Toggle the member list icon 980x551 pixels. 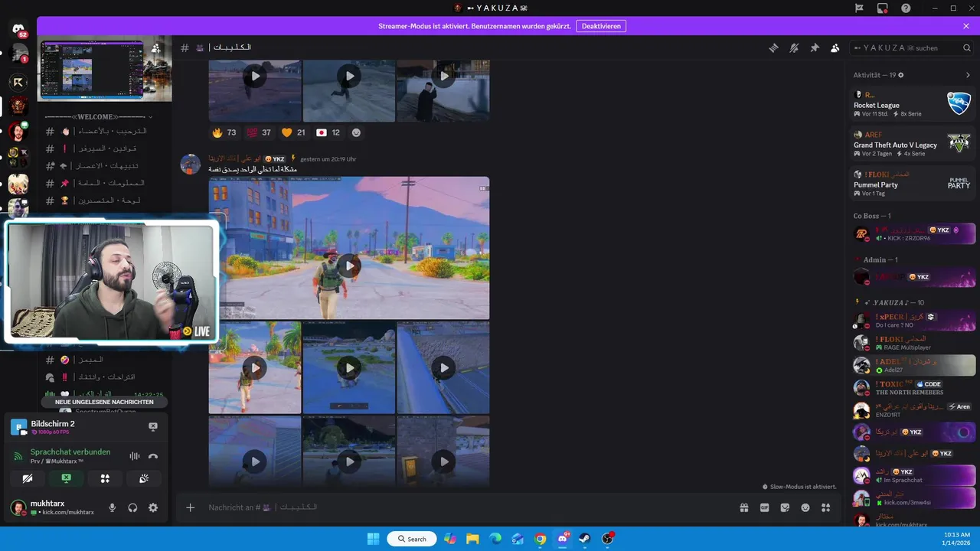[x=835, y=47]
